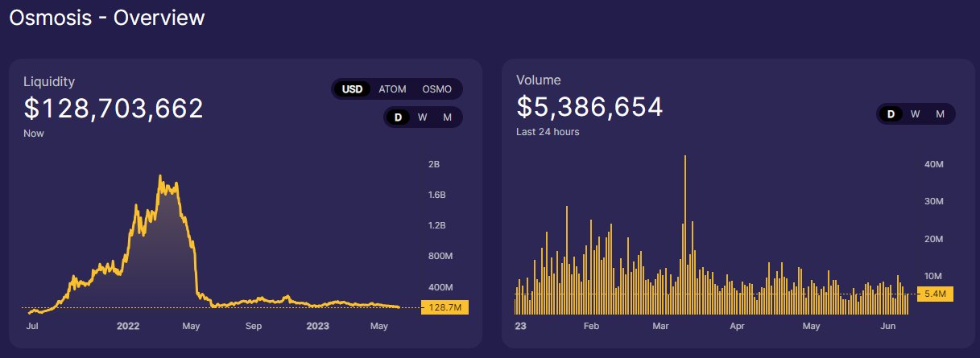Click the 23 year label on Volume chart
Viewport: 980px width, 358px height.
point(520,326)
